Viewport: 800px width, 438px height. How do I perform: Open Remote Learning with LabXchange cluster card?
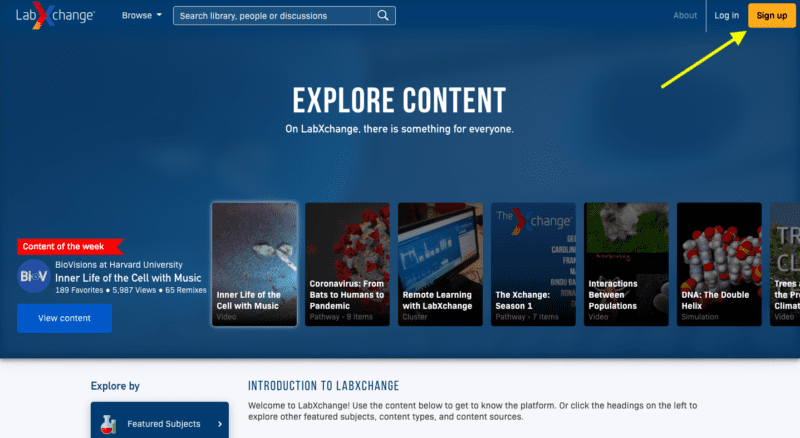(440, 264)
